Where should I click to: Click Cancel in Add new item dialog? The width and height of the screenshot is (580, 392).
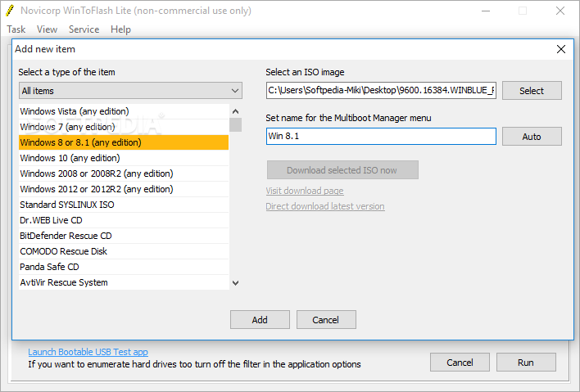[326, 320]
